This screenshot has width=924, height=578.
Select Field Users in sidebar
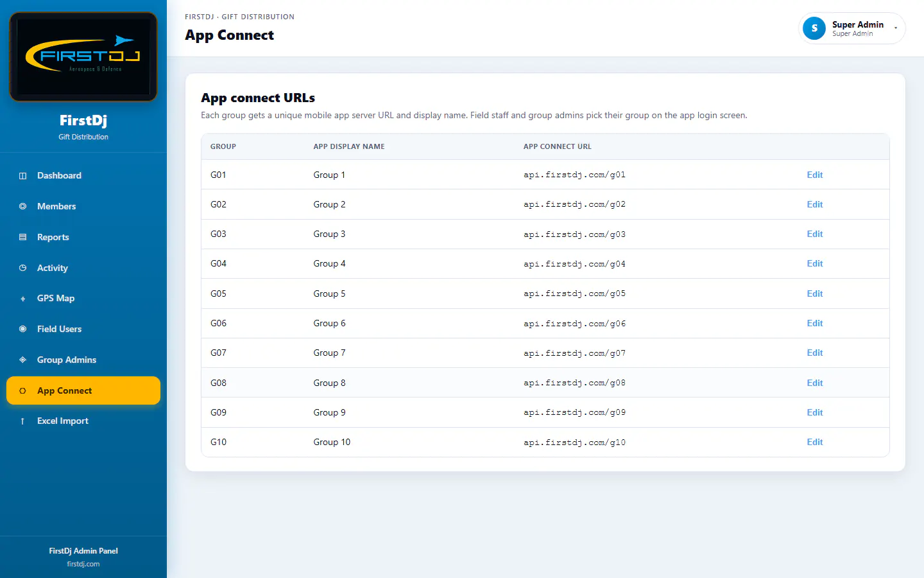tap(83, 329)
